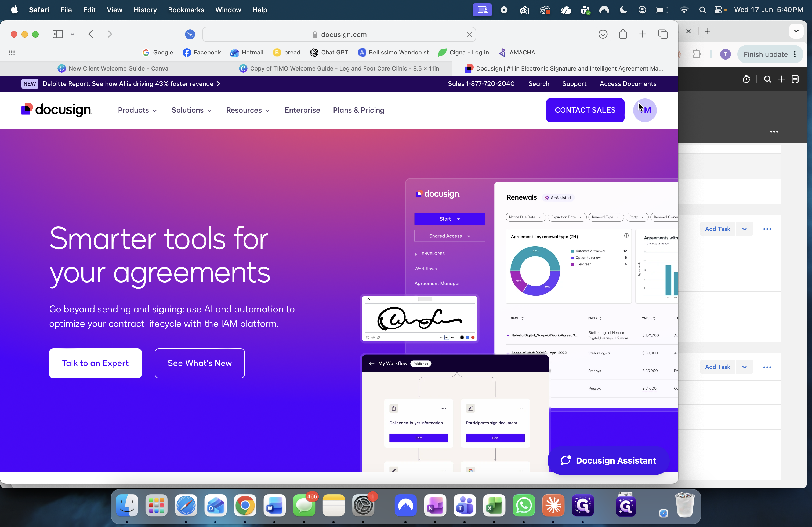Screen dimensions: 812x527
Task: Expand the upper Add Task dropdown arrow
Action: coord(744,229)
